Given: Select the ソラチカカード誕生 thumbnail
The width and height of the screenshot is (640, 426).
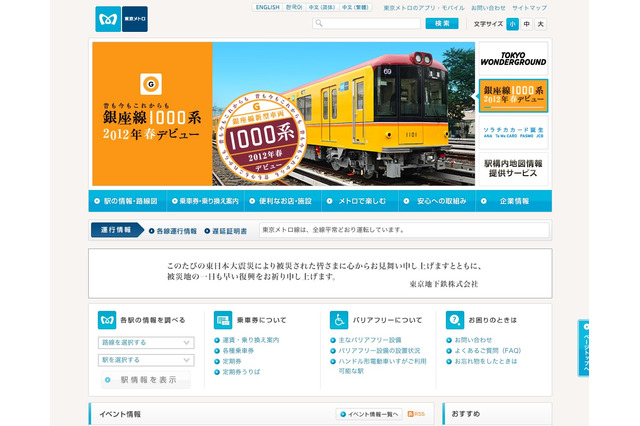Looking at the screenshot, I should [513, 132].
